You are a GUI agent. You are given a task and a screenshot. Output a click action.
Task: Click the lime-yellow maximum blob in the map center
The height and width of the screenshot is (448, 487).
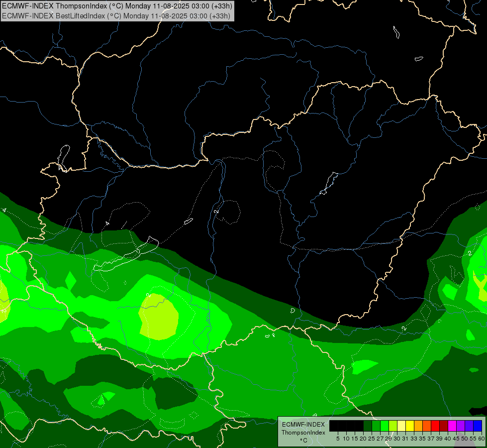coord(159,317)
